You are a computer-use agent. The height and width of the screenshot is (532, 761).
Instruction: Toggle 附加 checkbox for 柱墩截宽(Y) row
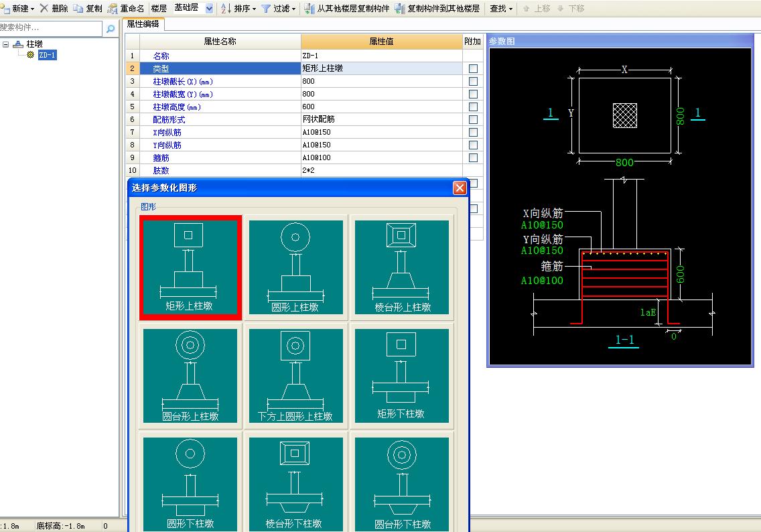click(x=473, y=94)
